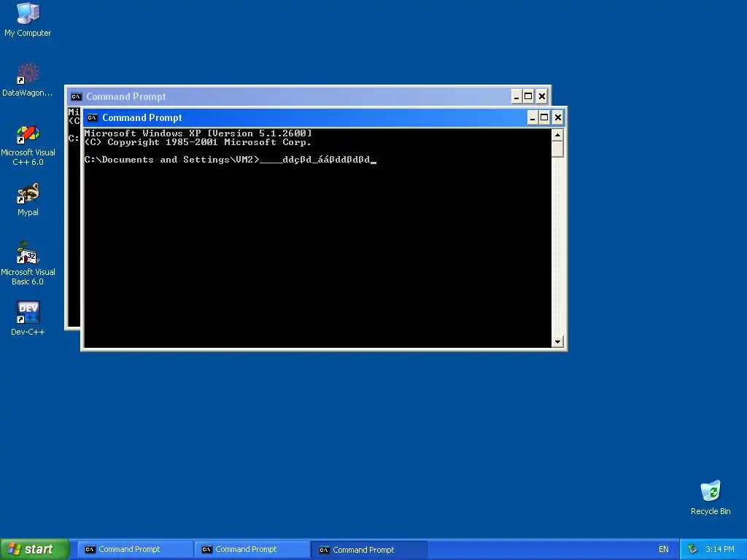Click the network tray icon
The image size is (747, 560).
pyautogui.click(x=692, y=549)
